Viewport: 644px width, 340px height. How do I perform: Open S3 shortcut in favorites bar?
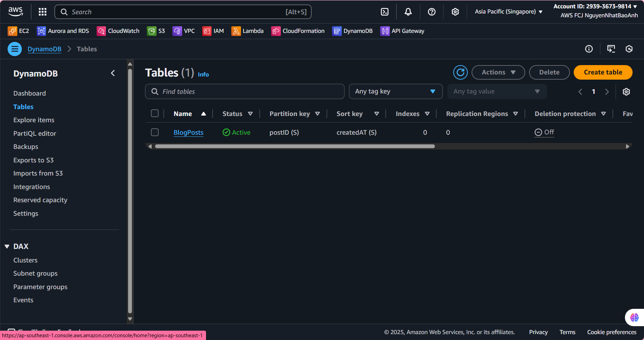point(156,31)
